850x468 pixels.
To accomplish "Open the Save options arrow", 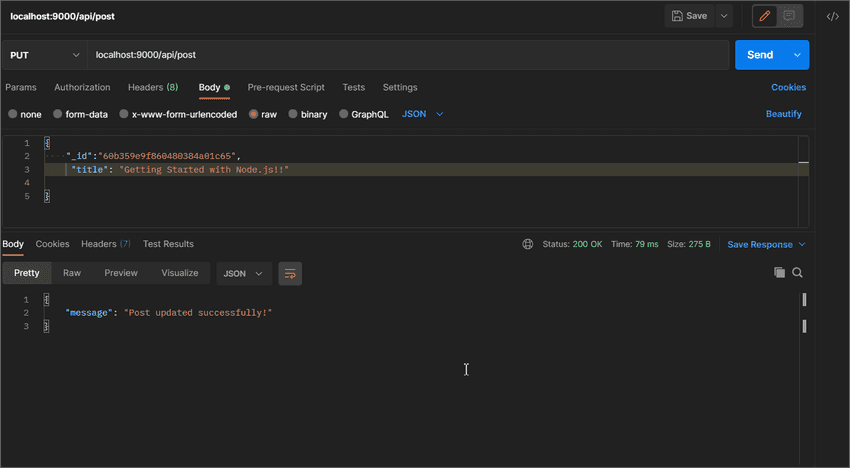I will pyautogui.click(x=724, y=16).
